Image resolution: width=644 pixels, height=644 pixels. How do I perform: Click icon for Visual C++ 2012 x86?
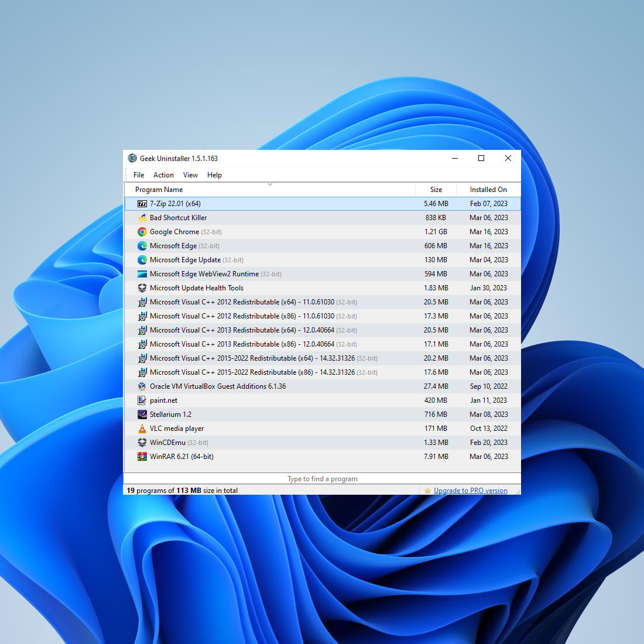pos(142,316)
